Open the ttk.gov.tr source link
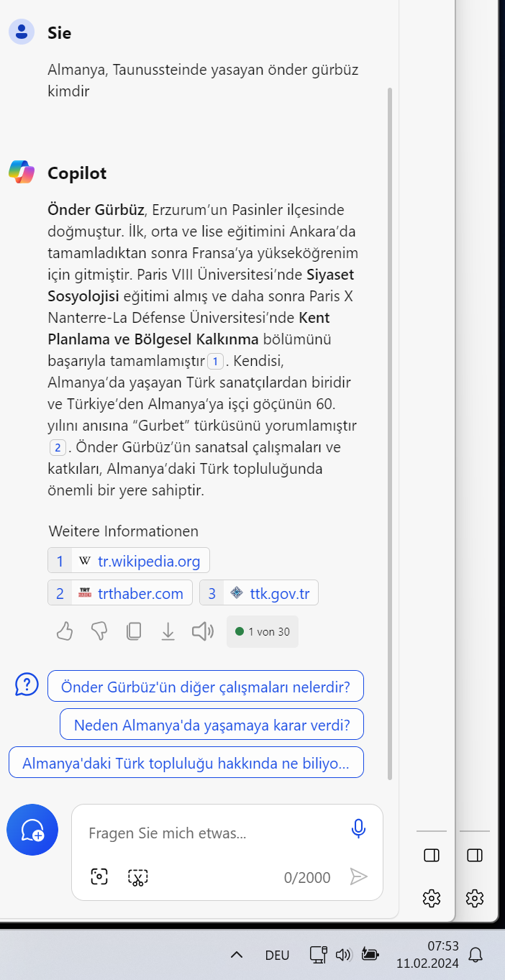This screenshot has height=980, width=505. click(259, 593)
